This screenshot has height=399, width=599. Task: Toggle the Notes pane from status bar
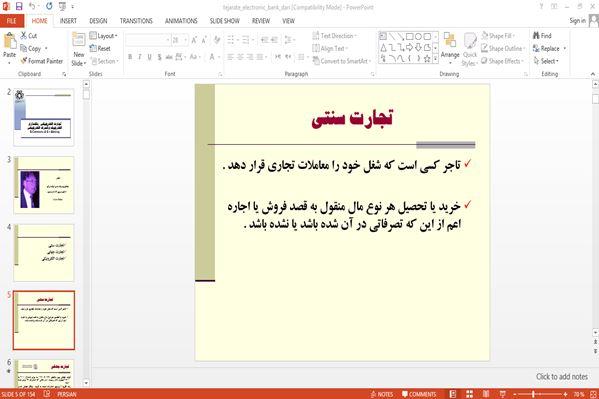pos(382,394)
